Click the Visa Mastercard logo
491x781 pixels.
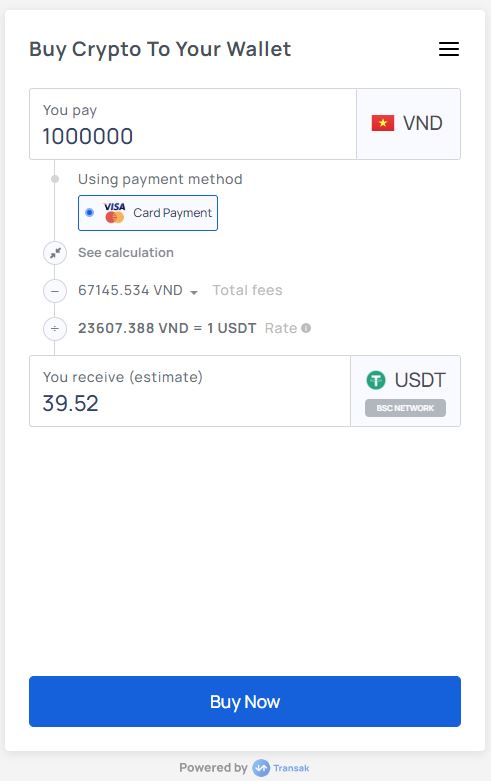115,213
